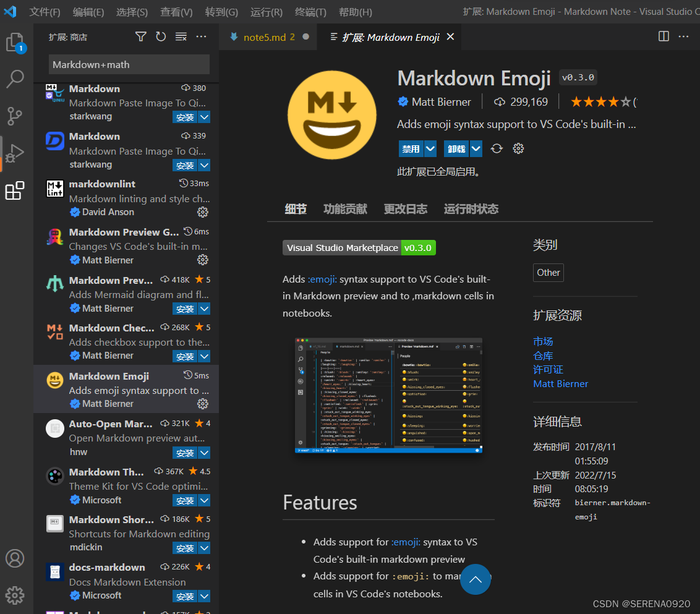Switch to the 更改日志 tab
The image size is (700, 614).
406,209
